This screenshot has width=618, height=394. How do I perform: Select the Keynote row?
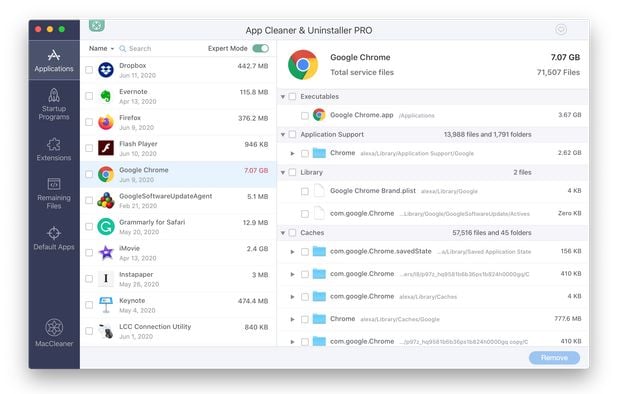[178, 305]
